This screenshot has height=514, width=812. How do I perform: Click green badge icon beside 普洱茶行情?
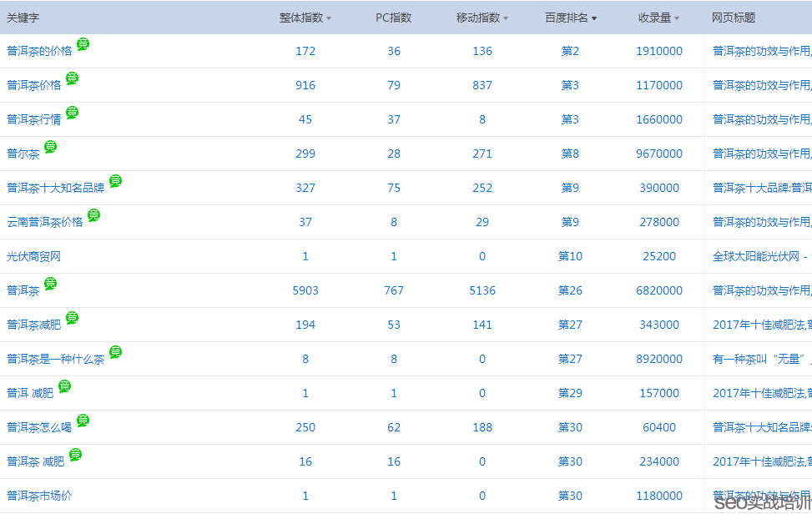tap(72, 113)
